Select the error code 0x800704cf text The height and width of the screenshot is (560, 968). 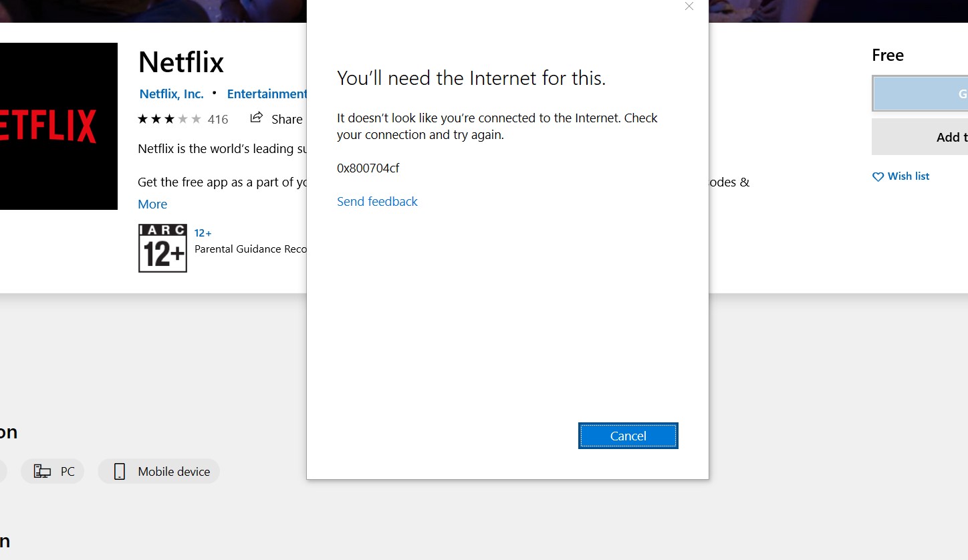(x=368, y=168)
